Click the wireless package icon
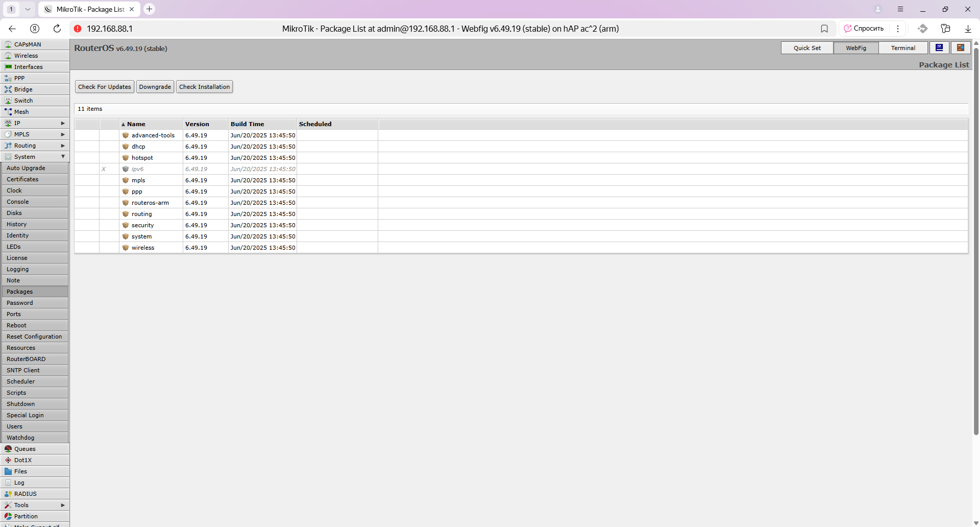 (126, 248)
